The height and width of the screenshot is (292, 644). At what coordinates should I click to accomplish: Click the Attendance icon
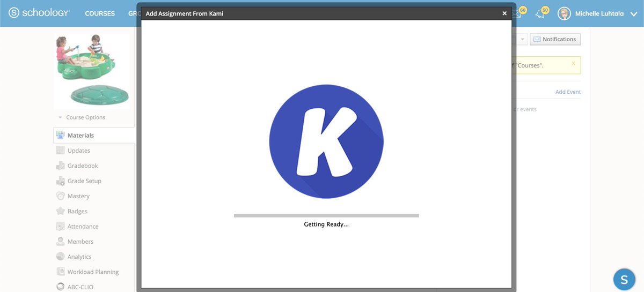click(61, 227)
